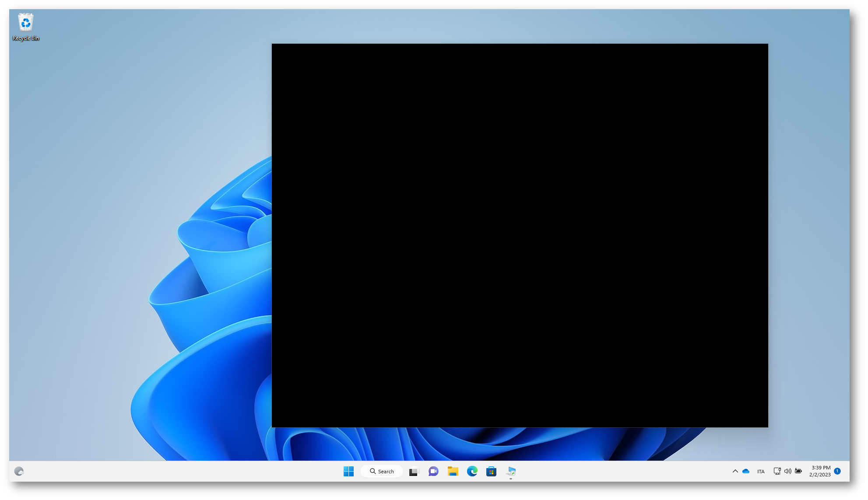Open the notification badge showing 1

837,471
